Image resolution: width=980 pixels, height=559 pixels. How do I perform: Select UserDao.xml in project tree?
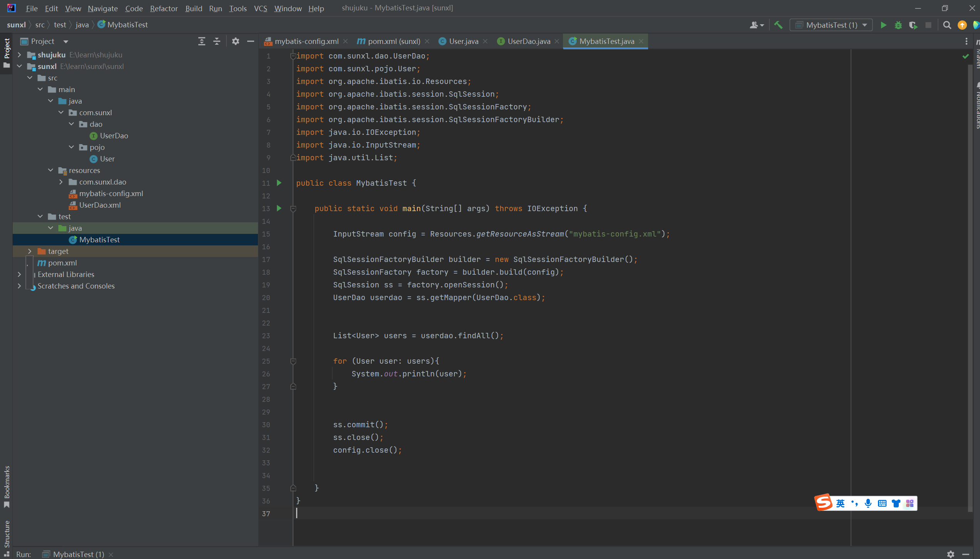point(100,205)
